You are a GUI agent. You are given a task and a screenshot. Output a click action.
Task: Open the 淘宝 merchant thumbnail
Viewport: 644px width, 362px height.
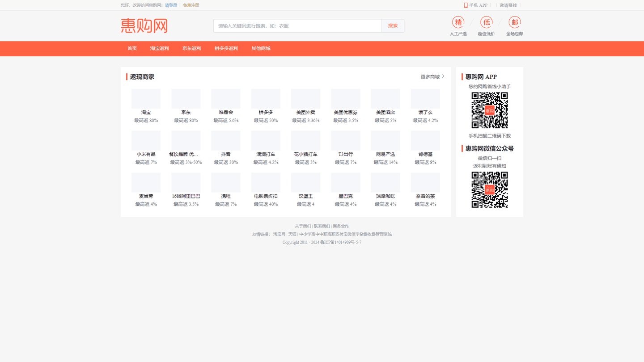click(x=146, y=99)
